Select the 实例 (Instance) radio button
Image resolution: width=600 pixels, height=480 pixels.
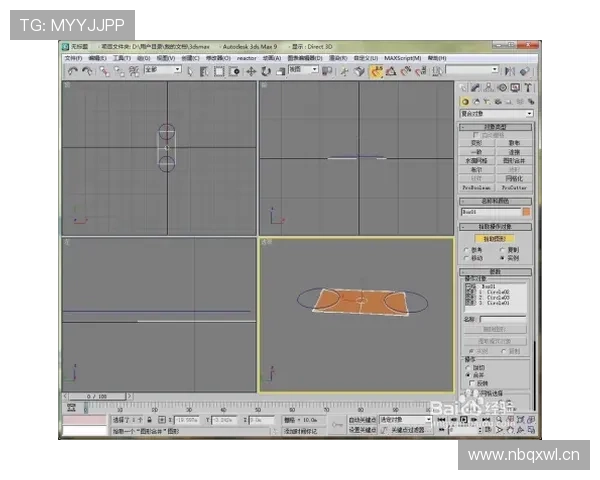[502, 258]
